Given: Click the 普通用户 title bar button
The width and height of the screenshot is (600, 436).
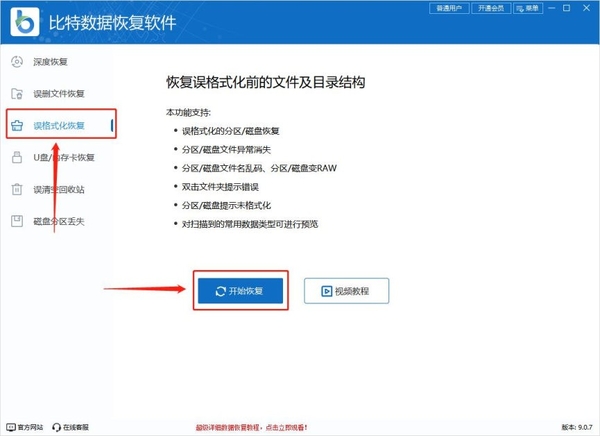Looking at the screenshot, I should click(x=449, y=8).
